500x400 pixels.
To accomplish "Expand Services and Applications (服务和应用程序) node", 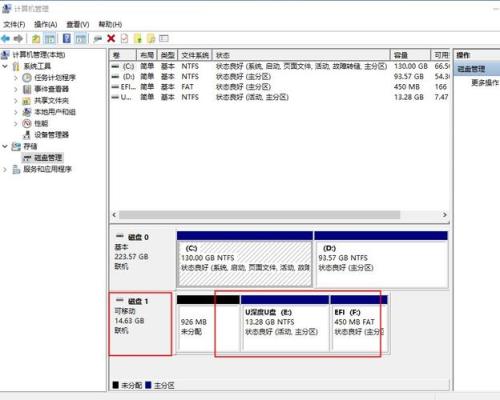I will [x=5, y=169].
